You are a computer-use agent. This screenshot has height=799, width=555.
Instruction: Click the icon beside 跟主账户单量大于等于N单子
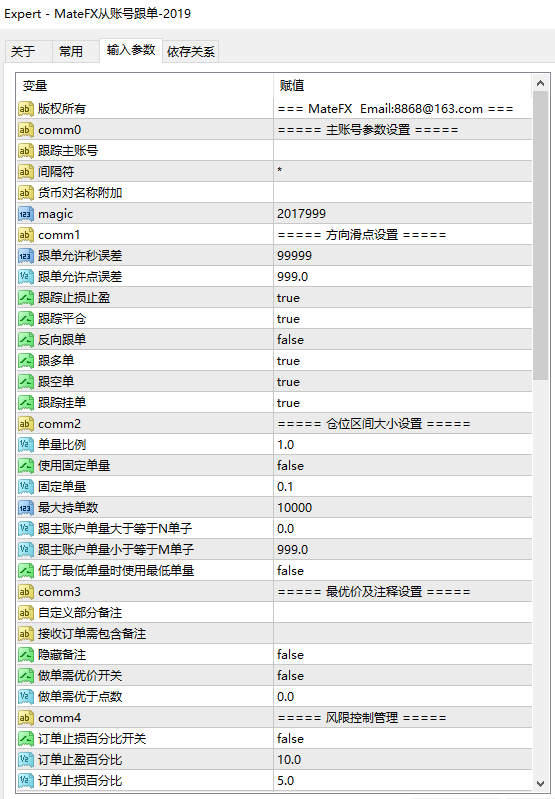click(x=25, y=528)
